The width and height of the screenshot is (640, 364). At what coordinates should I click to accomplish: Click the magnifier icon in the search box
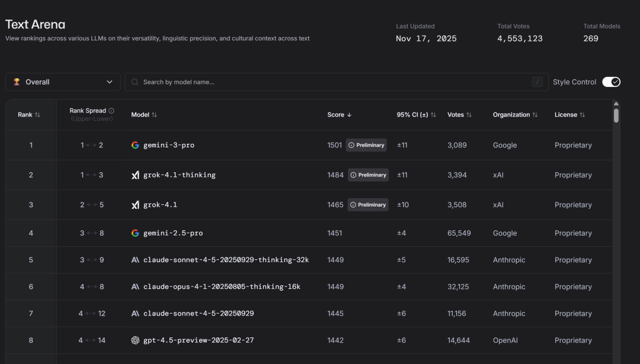pos(135,82)
